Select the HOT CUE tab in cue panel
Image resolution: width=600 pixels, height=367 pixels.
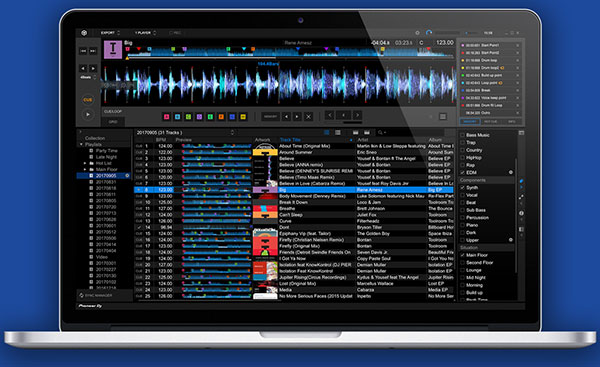coord(491,121)
